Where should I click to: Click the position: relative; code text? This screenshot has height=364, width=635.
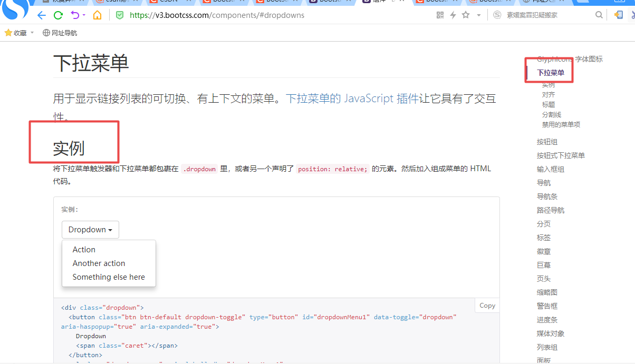coord(332,169)
